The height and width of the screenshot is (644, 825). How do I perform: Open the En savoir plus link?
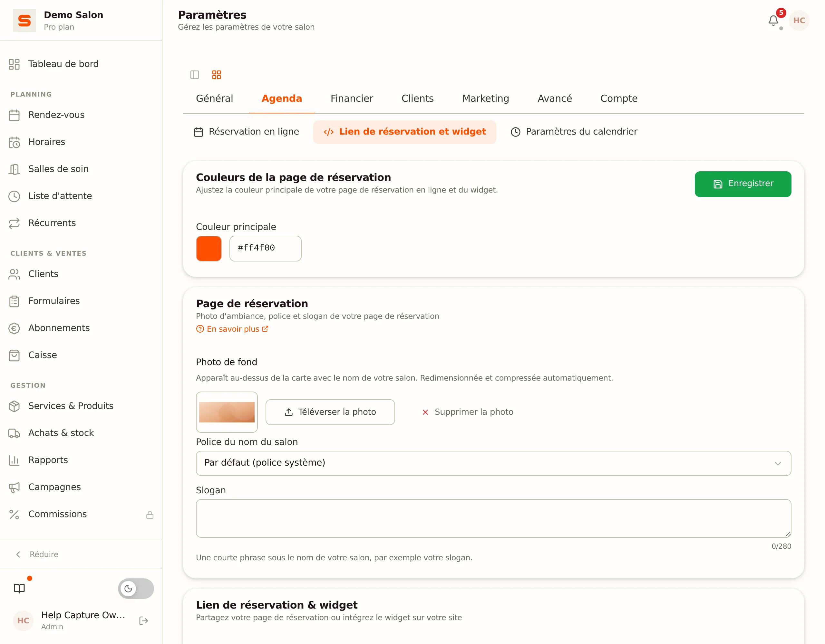(232, 329)
